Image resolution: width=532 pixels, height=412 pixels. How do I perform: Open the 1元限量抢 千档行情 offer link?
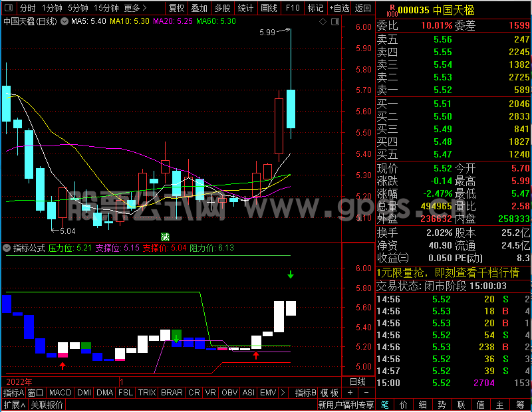pyautogui.click(x=448, y=272)
